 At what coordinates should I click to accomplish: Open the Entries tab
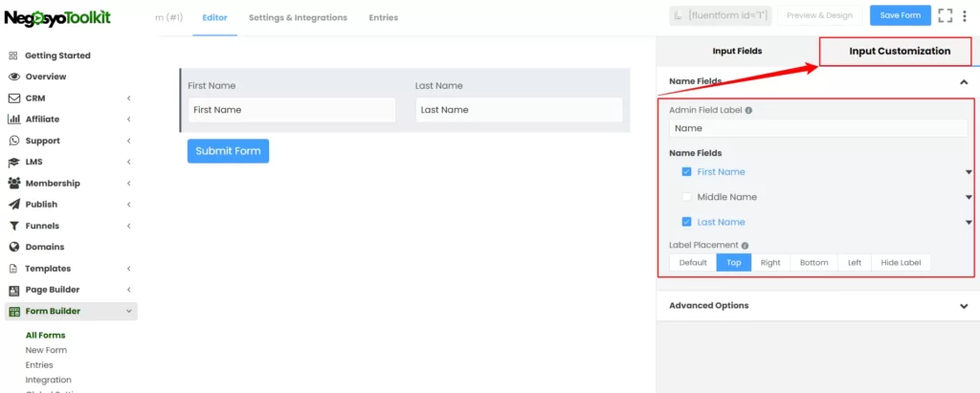[383, 17]
